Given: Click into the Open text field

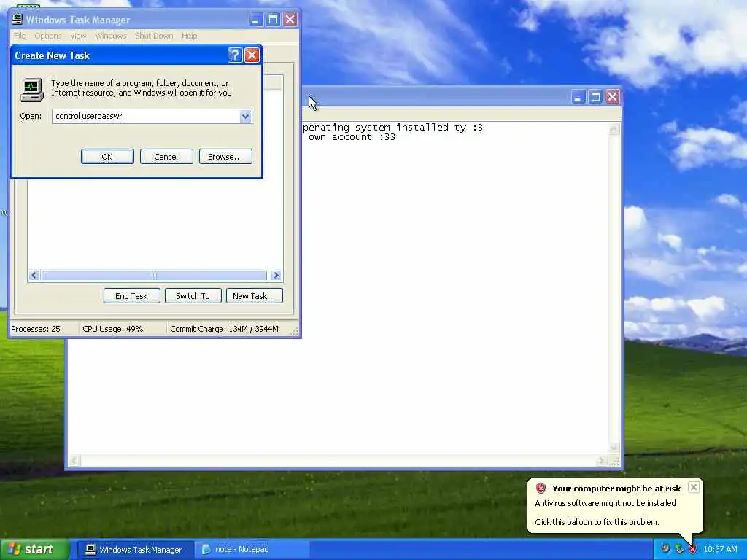Looking at the screenshot, I should pyautogui.click(x=146, y=116).
